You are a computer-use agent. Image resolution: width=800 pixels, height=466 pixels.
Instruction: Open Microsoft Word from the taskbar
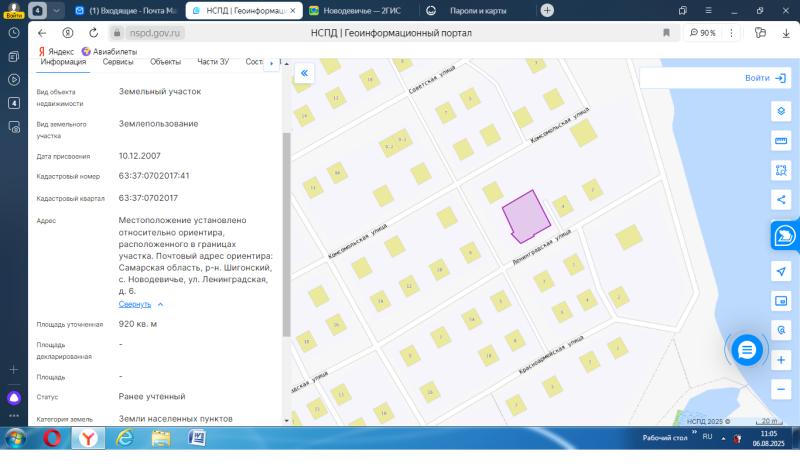point(196,438)
